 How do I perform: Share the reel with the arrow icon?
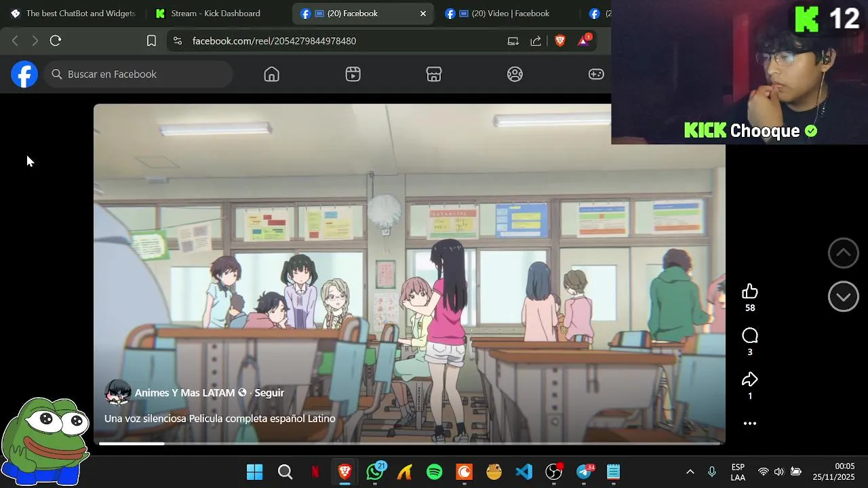click(x=749, y=380)
